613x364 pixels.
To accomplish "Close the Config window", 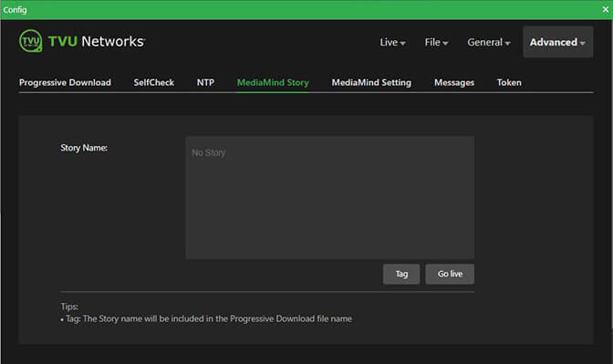I will tap(606, 9).
